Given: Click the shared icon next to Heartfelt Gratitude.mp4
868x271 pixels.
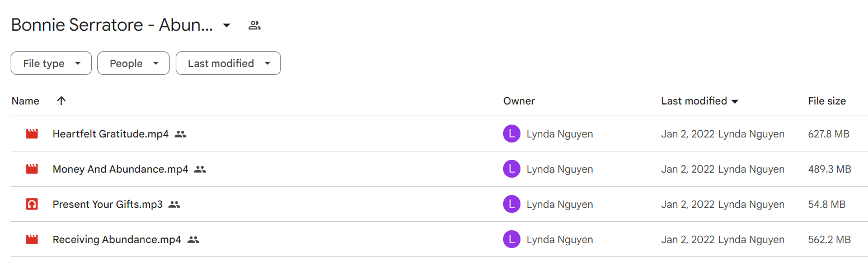Looking at the screenshot, I should pyautogui.click(x=180, y=134).
